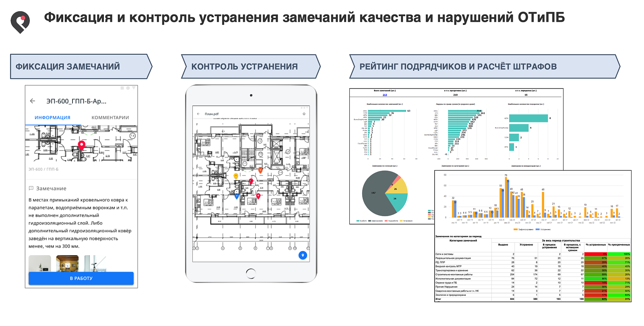This screenshot has width=644, height=326.
Task: Click the % устраненных column header
Action: click(596, 245)
